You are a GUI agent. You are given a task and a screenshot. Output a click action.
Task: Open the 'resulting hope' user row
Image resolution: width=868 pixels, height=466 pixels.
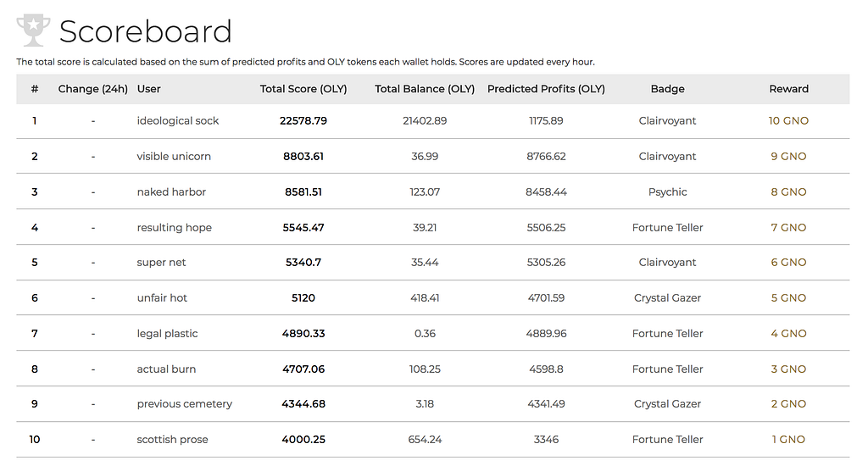[174, 228]
